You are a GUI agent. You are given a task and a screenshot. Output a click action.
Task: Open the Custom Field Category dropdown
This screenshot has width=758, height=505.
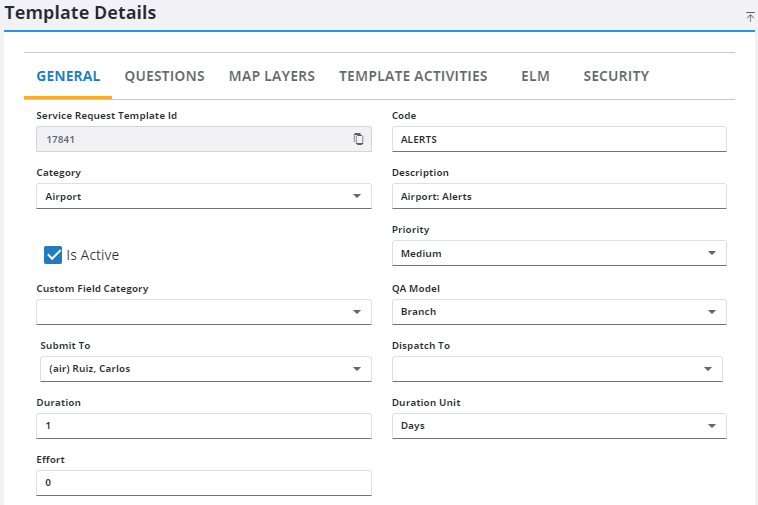coord(357,312)
